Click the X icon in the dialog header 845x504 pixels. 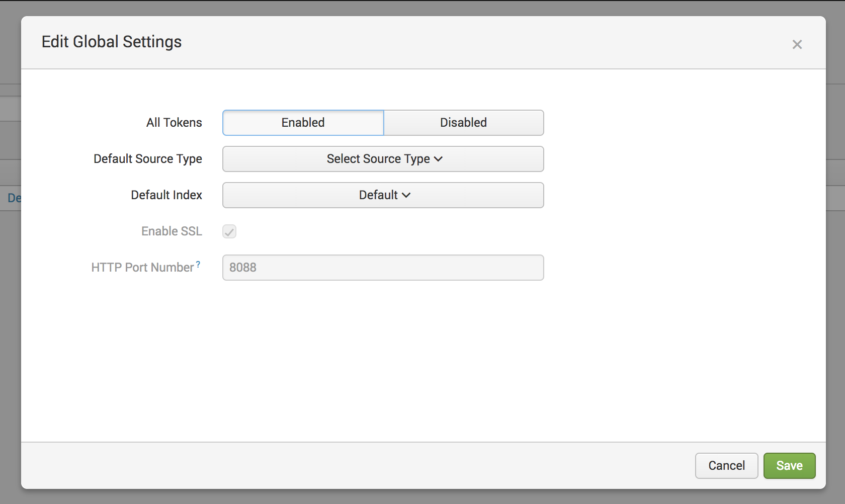(x=797, y=44)
